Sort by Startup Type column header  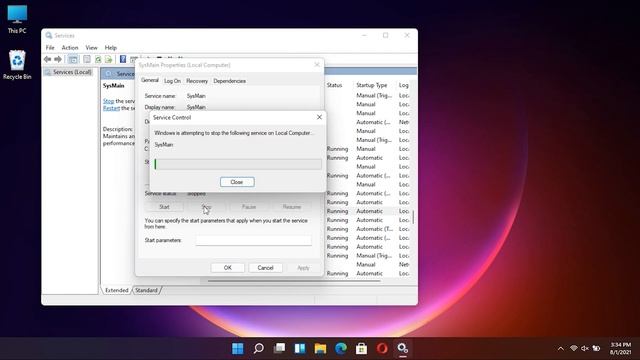(x=372, y=85)
